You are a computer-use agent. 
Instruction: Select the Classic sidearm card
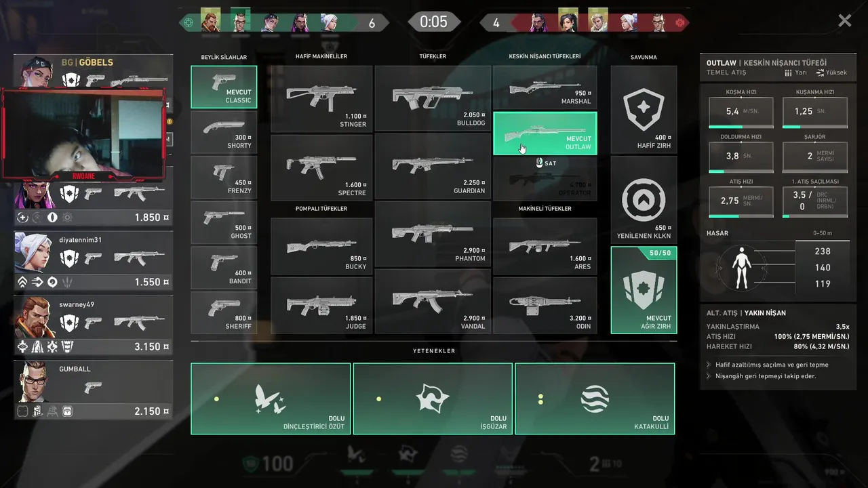point(224,87)
